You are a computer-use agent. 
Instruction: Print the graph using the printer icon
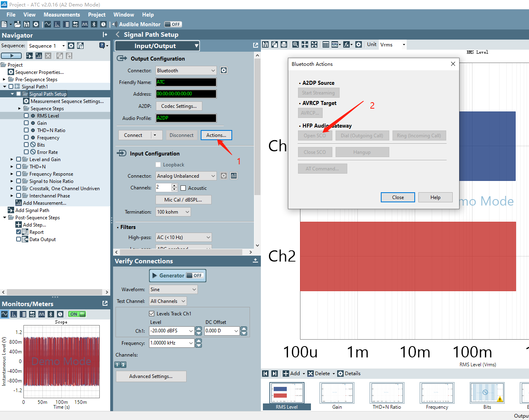284,44
